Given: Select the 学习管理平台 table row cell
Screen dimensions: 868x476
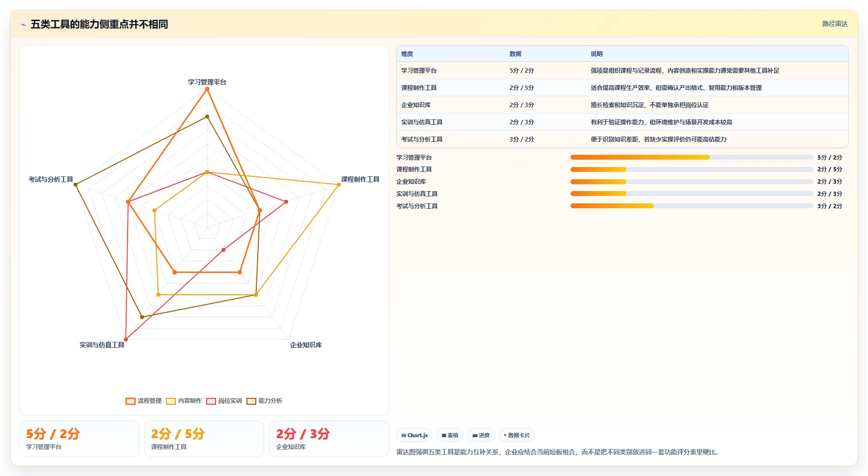Looking at the screenshot, I should (x=419, y=71).
